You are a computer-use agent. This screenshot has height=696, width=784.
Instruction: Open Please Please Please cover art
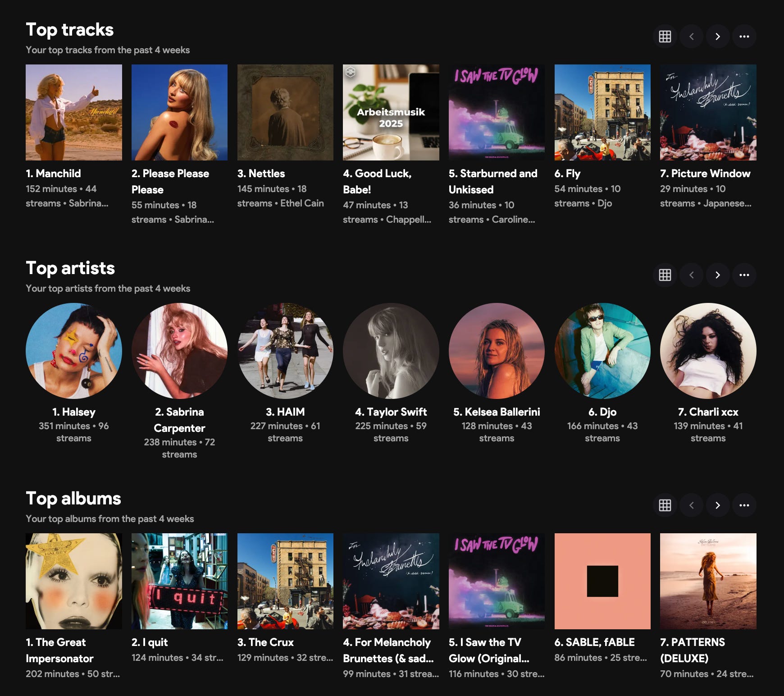pos(179,112)
